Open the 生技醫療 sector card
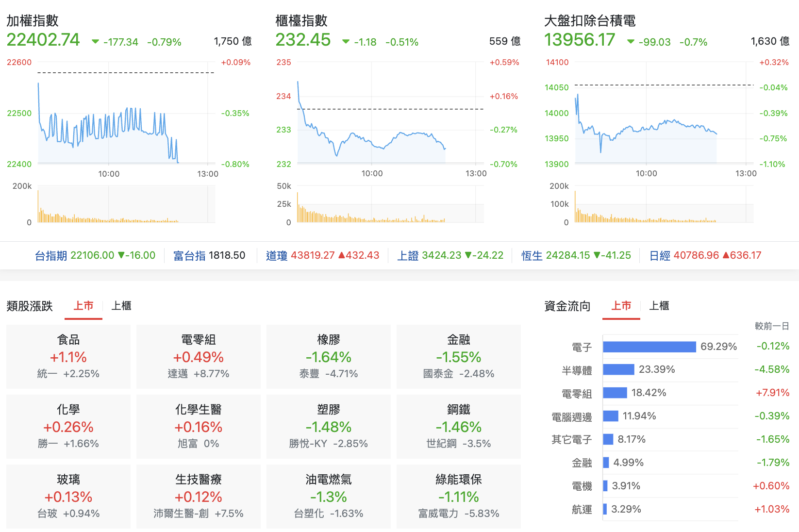Image resolution: width=799 pixels, height=532 pixels. click(x=199, y=497)
